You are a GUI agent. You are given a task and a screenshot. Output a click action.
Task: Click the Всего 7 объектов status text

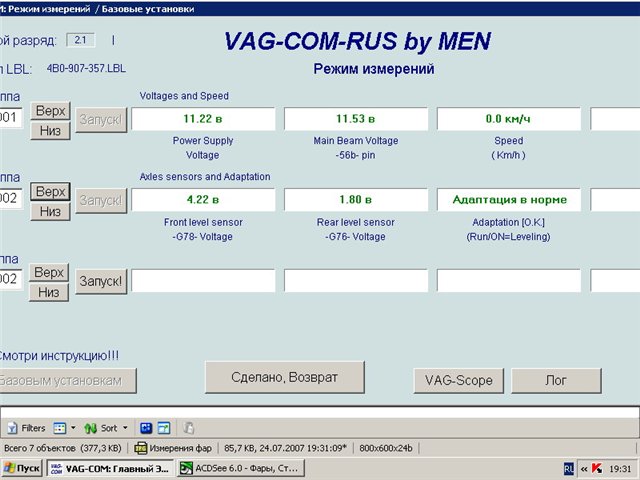pos(63,448)
